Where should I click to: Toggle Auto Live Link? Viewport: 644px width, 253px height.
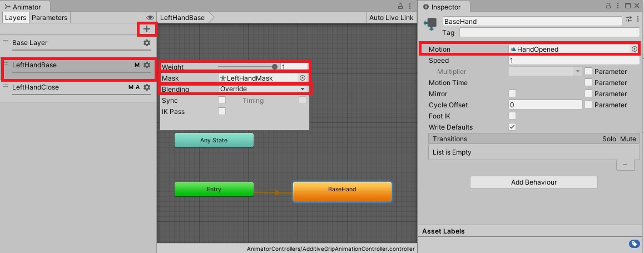point(391,18)
